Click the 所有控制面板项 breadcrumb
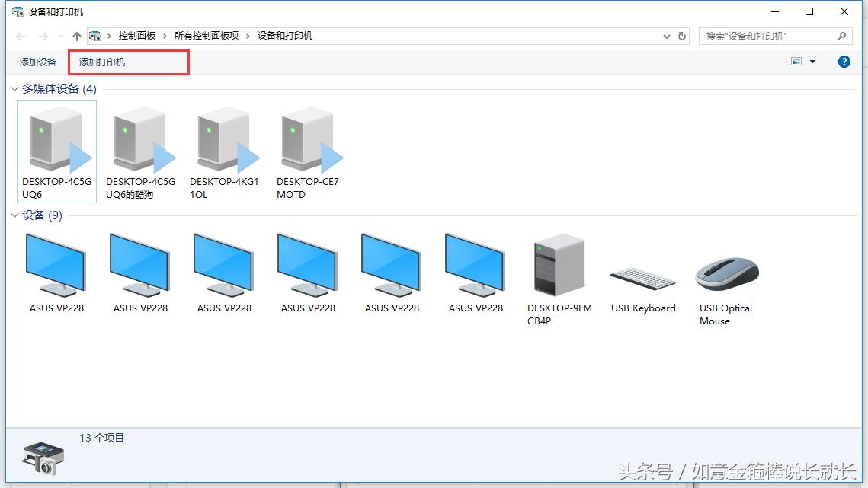Image resolution: width=868 pixels, height=488 pixels. tap(207, 36)
